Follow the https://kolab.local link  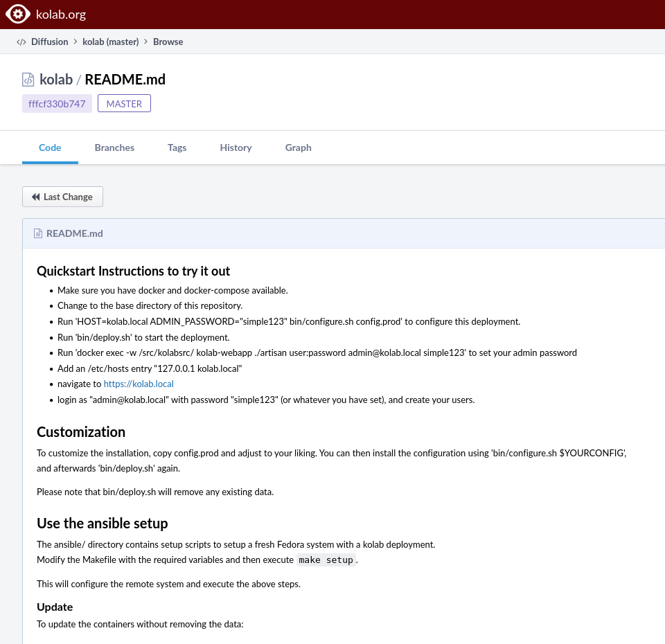pos(139,384)
